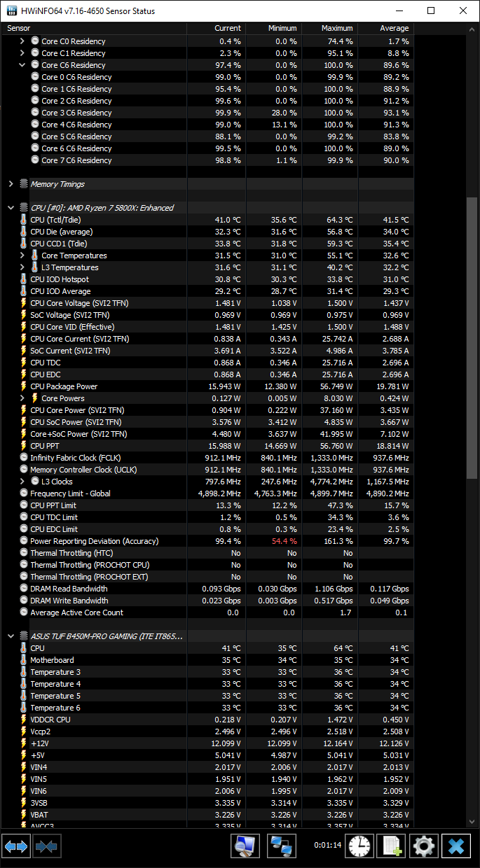The width and height of the screenshot is (480, 868).
Task: Select the Memory Controller Clock (UCLK) row
Action: pyautogui.click(x=208, y=470)
